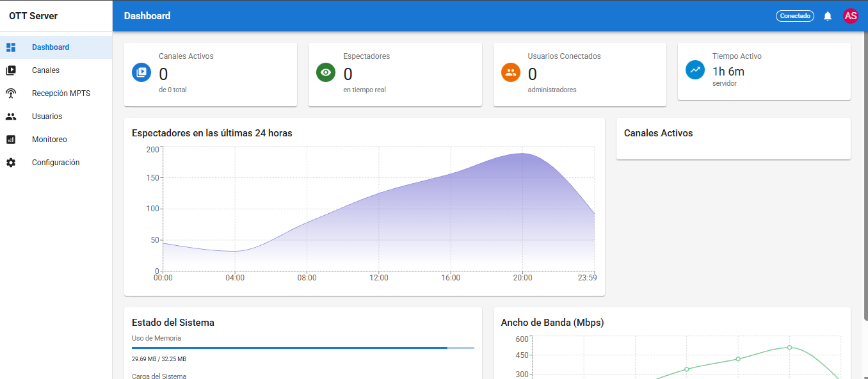Viewport: 868px width, 379px height.
Task: Click the Conectado status chip
Action: tap(795, 16)
